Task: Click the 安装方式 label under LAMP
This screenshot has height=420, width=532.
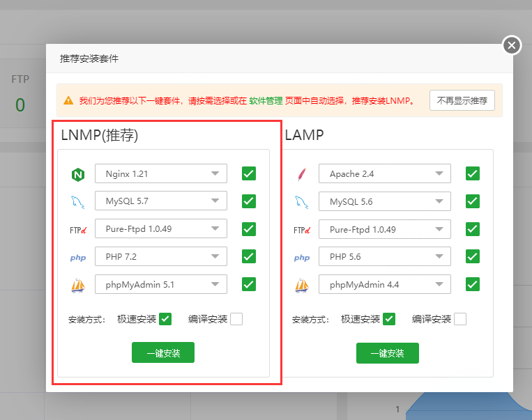Action: pyautogui.click(x=310, y=320)
